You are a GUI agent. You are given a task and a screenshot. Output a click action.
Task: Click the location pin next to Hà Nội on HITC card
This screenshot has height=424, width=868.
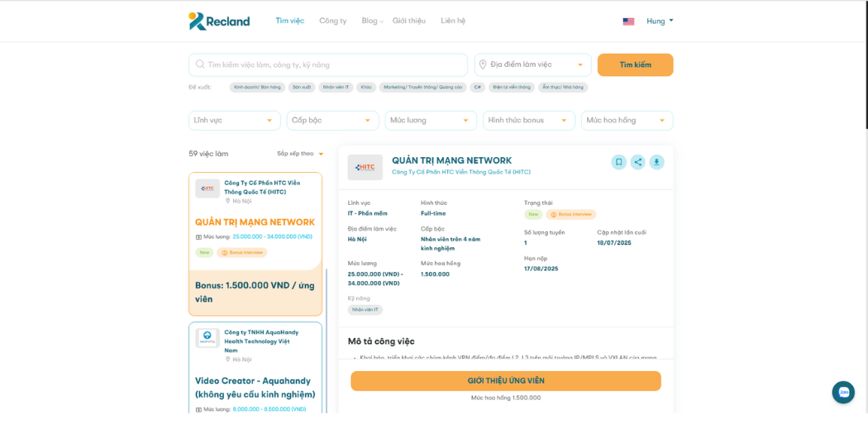pos(227,201)
